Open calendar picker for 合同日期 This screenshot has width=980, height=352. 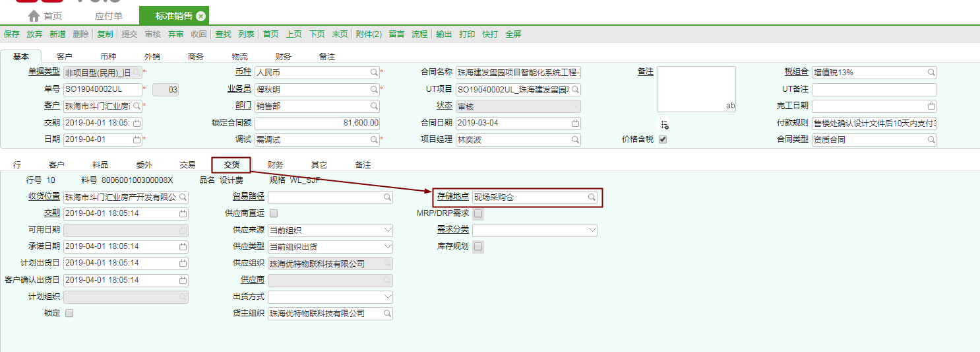(x=575, y=123)
